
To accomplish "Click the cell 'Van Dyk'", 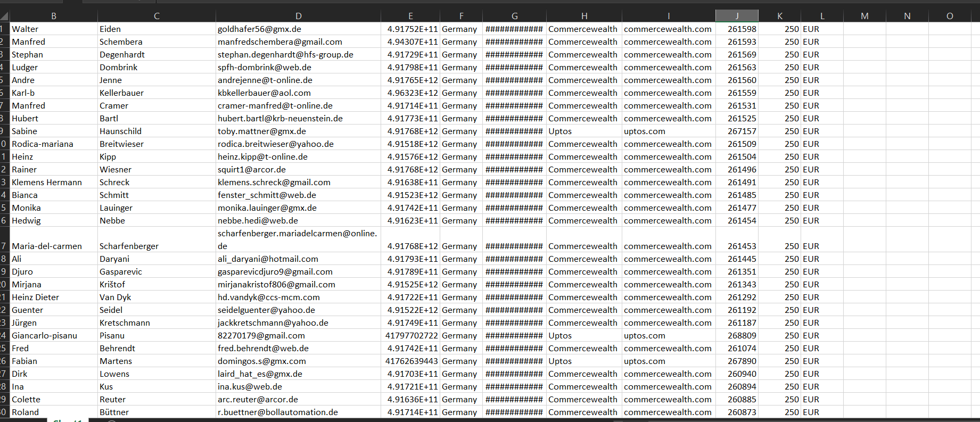I will click(x=157, y=297).
